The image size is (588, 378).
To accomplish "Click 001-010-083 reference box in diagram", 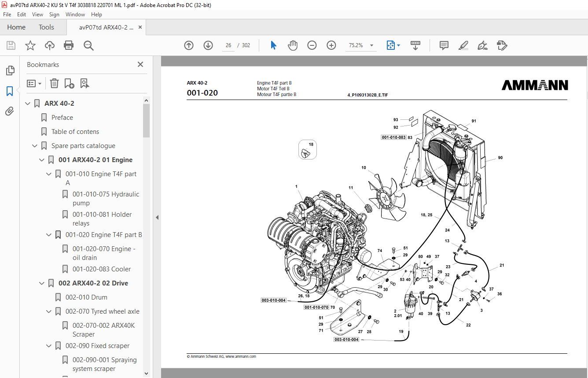I will click(393, 137).
